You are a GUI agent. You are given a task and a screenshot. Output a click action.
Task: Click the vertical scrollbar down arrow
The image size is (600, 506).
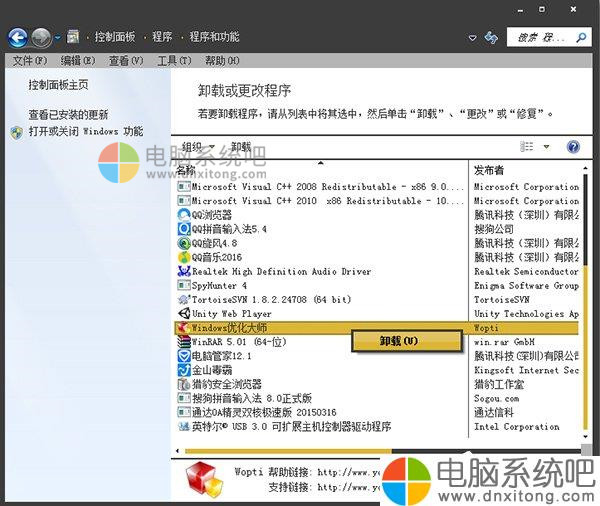click(585, 436)
